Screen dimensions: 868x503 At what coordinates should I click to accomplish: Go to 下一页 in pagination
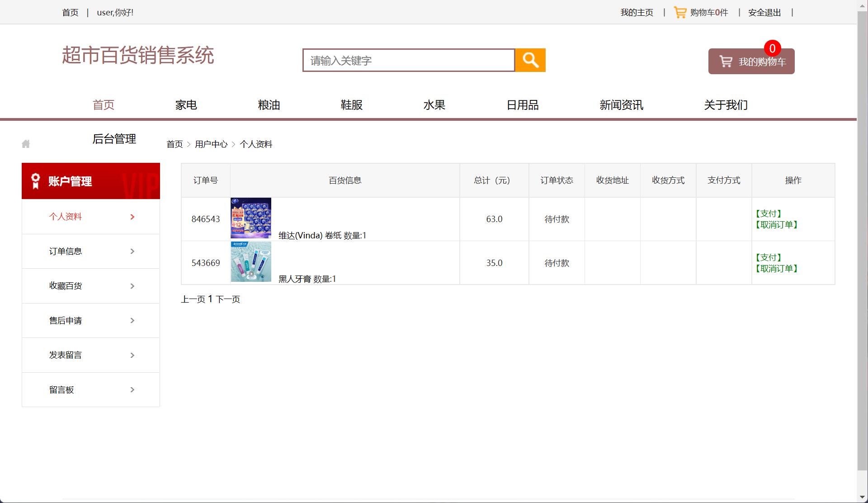[x=228, y=299]
